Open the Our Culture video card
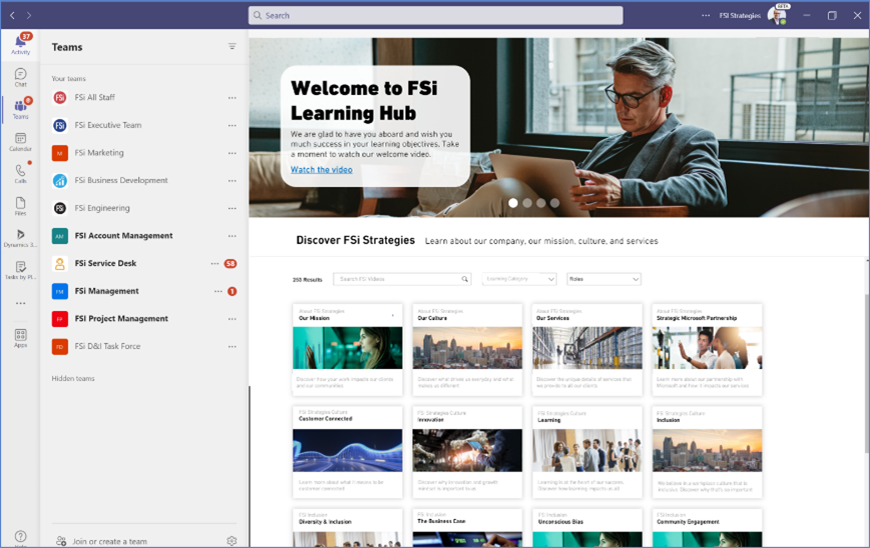This screenshot has height=548, width=870. [467, 349]
